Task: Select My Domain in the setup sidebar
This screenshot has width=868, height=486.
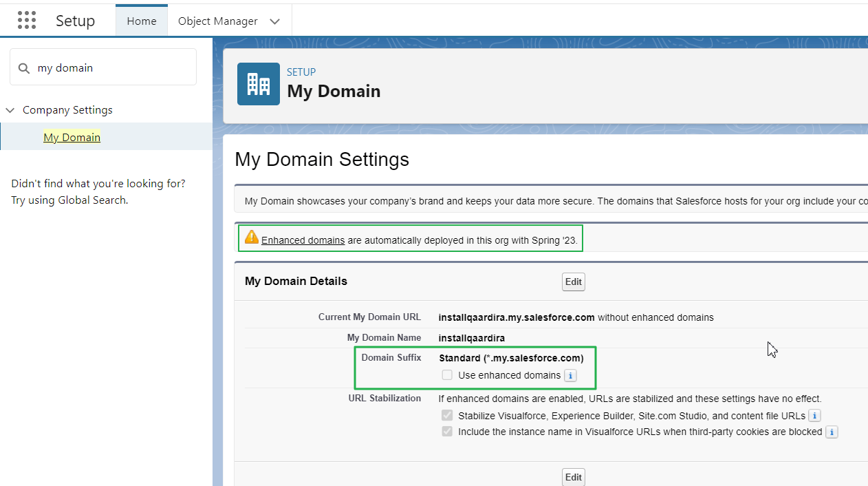Action: 72,136
